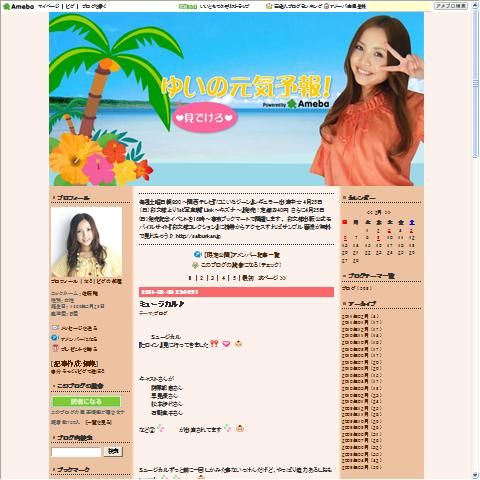480x480 pixels.
Task: Open the プロフィール link under the profile photo
Action: coord(64,282)
